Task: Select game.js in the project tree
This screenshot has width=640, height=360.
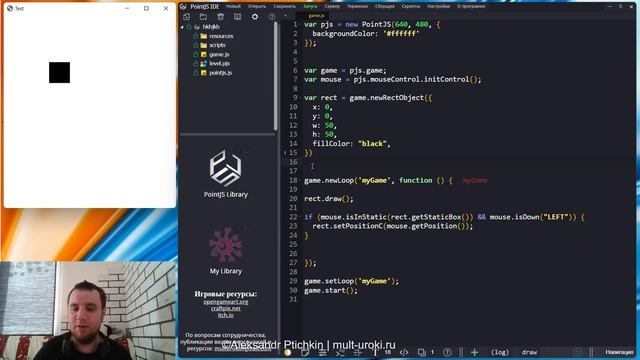Action: [x=219, y=54]
